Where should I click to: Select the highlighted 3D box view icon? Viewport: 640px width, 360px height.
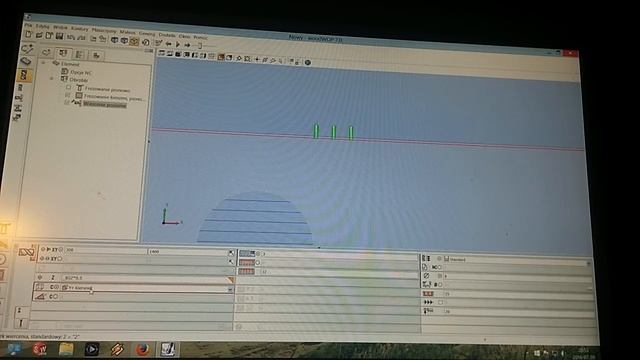pos(134,41)
